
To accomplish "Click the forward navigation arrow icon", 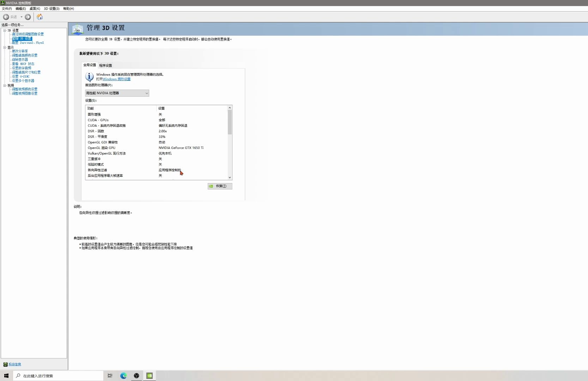I will point(28,17).
